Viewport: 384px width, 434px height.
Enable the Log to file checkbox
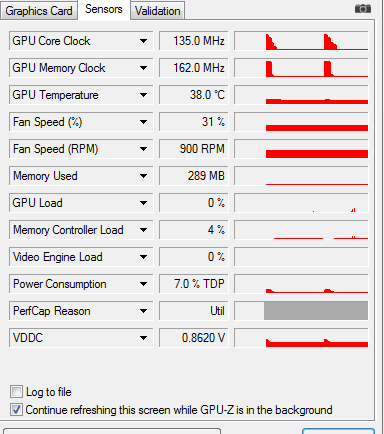(x=16, y=392)
